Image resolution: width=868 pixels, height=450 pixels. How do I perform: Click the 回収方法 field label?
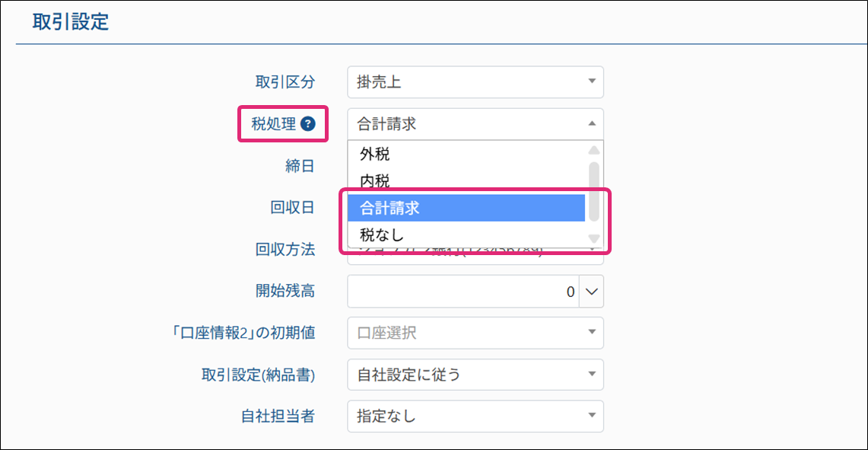(285, 249)
